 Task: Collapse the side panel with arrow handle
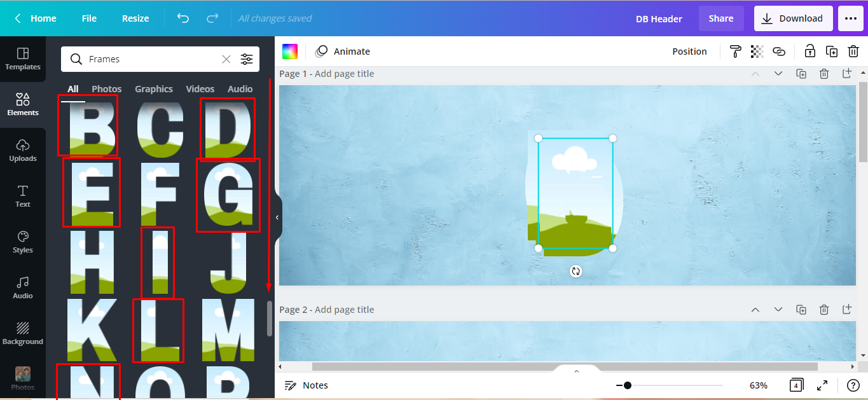(277, 217)
